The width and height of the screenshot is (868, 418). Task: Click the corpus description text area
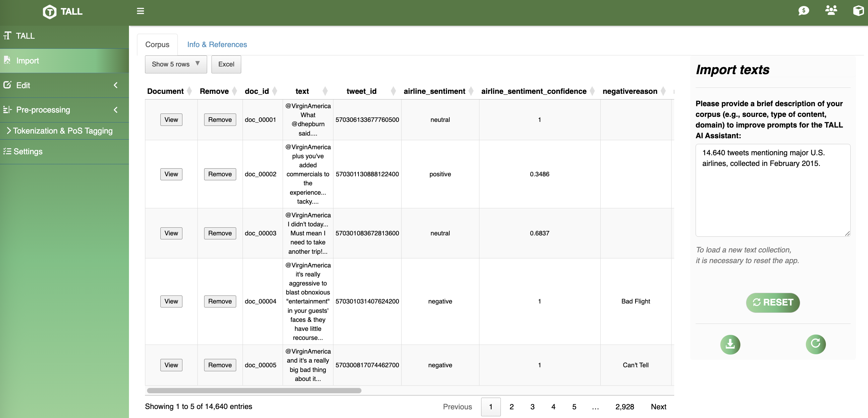(773, 190)
